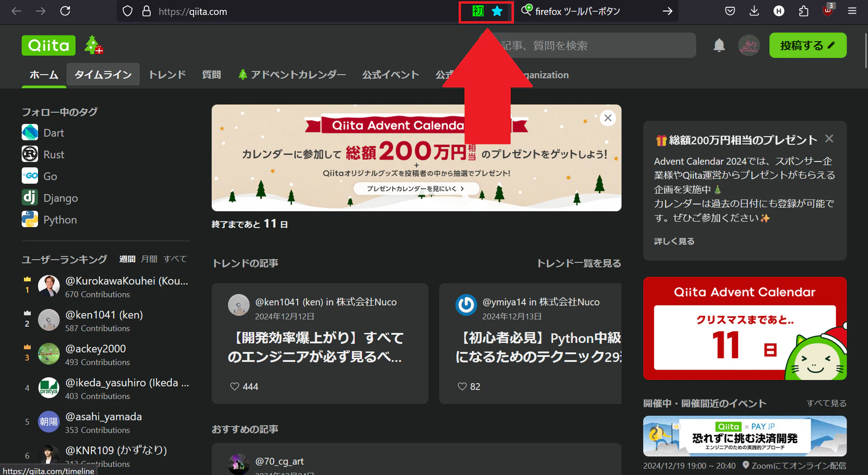This screenshot has width=868, height=475.
Task: Dismiss the 総額200万円相当のプレゼント card
Action: point(829,138)
